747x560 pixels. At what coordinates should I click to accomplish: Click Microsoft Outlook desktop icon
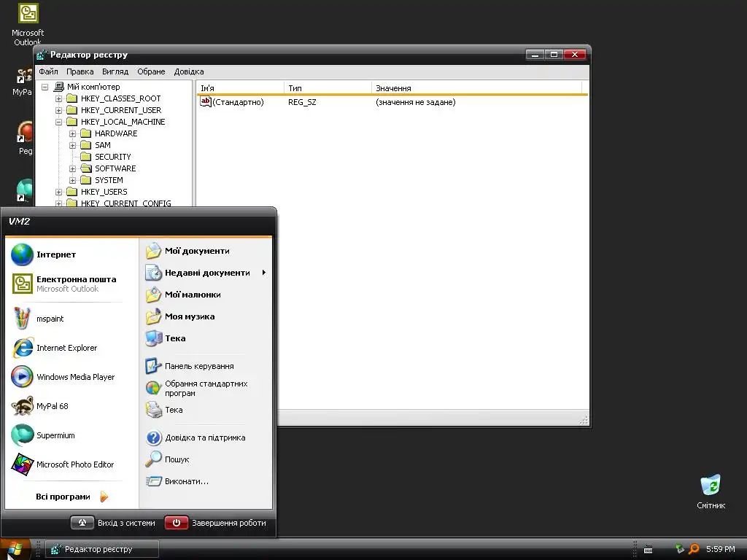click(28, 24)
